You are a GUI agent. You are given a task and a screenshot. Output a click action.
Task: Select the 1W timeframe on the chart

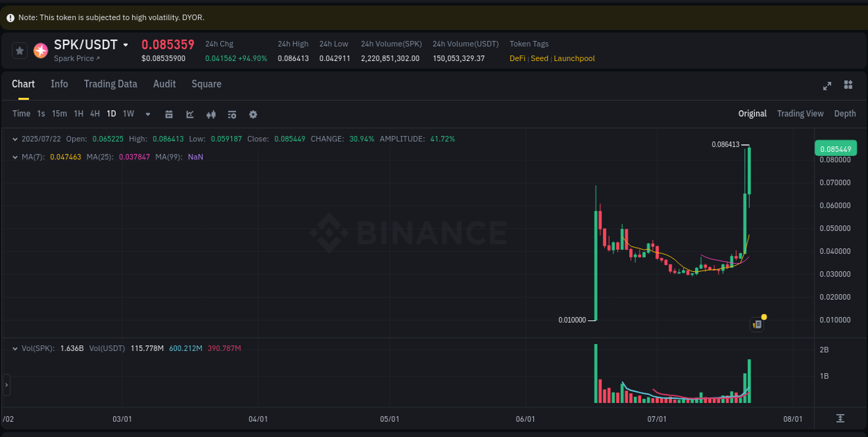point(128,113)
